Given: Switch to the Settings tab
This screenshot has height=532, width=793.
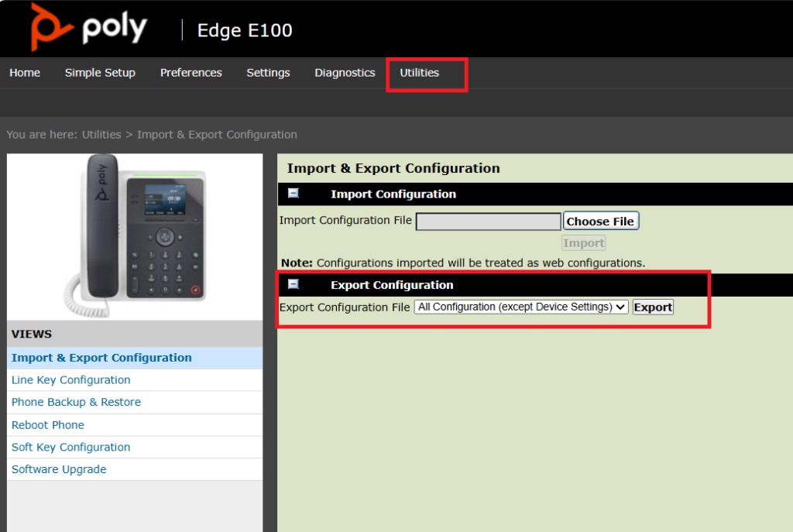Looking at the screenshot, I should coord(268,73).
